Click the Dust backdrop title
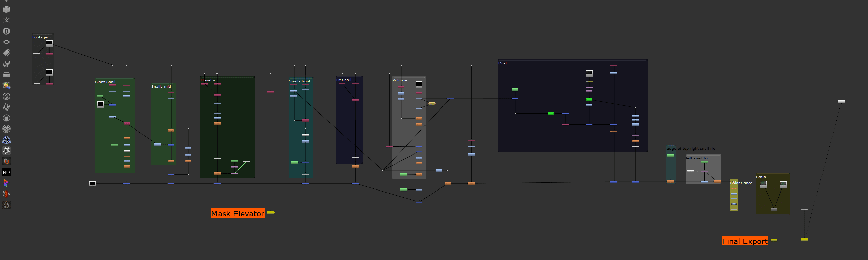 (503, 63)
